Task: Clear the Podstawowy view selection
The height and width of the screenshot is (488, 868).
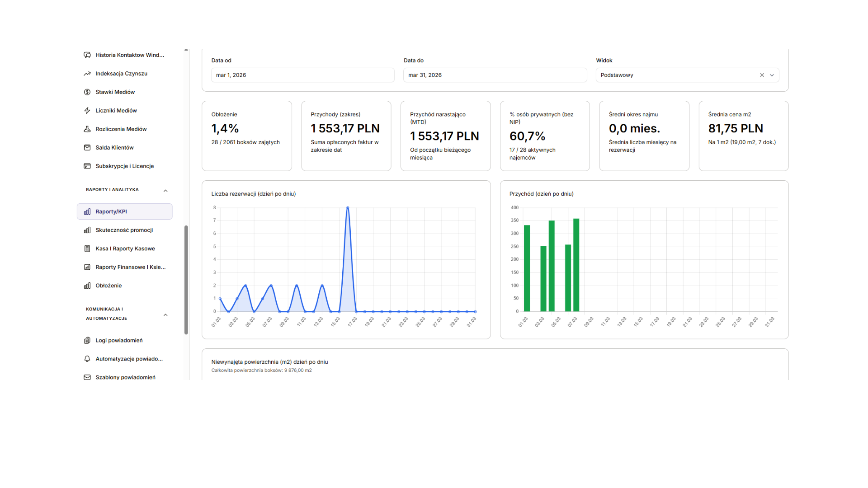Action: click(x=762, y=75)
